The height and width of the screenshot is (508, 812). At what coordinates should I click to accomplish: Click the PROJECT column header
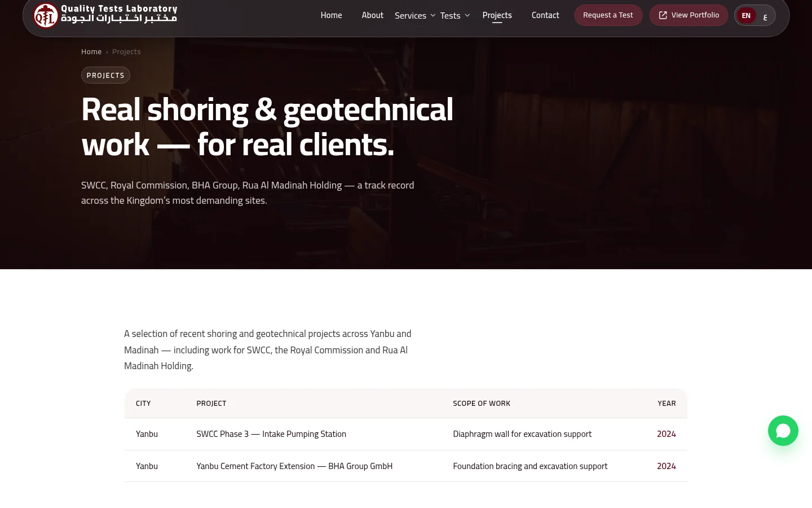(x=211, y=404)
